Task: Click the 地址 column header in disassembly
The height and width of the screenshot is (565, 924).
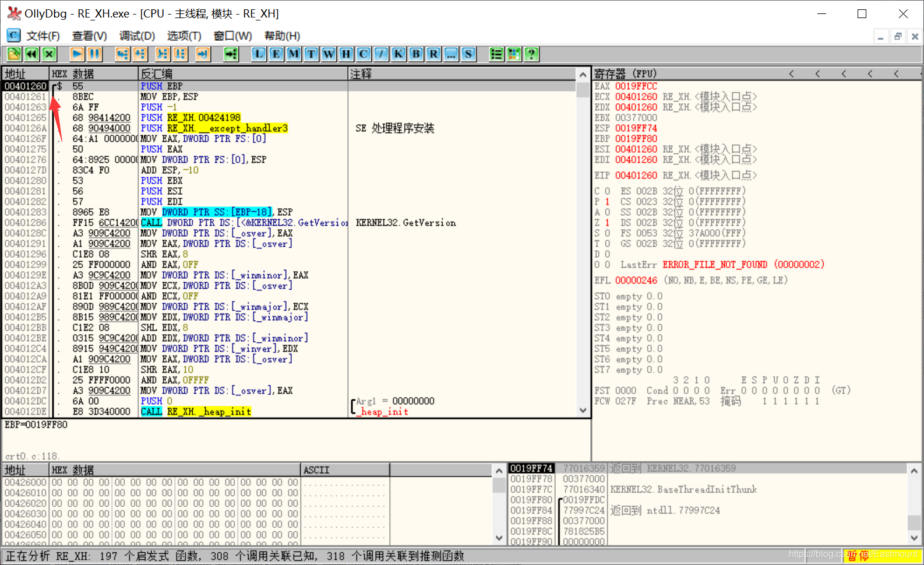Action: [25, 74]
